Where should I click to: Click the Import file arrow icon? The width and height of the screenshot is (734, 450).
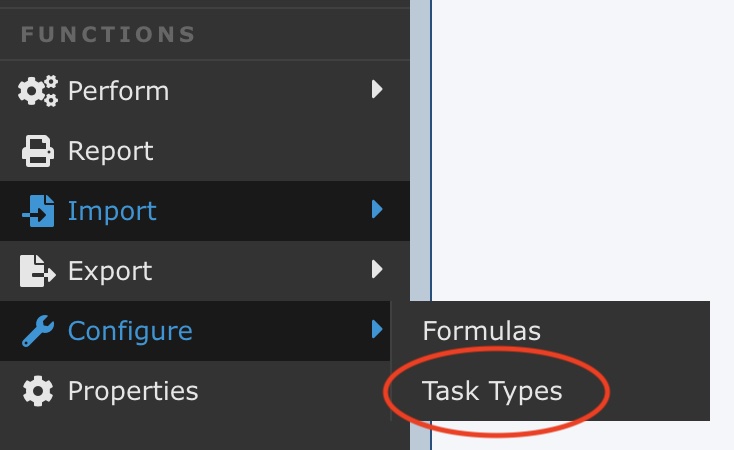point(38,211)
